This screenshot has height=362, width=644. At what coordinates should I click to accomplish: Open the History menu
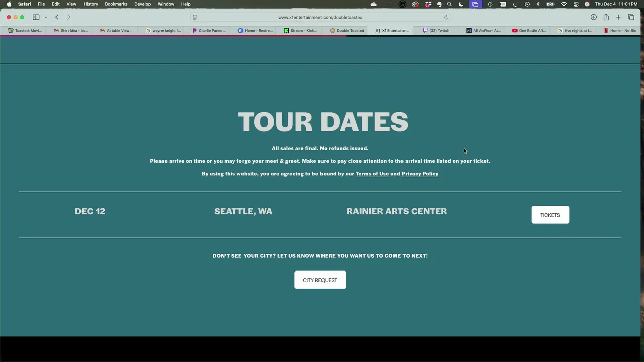coord(91,4)
